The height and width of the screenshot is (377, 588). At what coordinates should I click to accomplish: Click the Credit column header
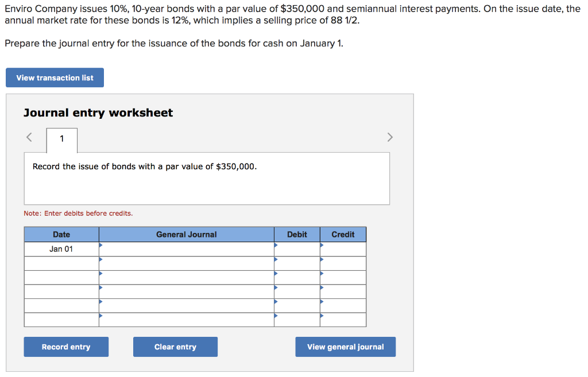pyautogui.click(x=343, y=235)
